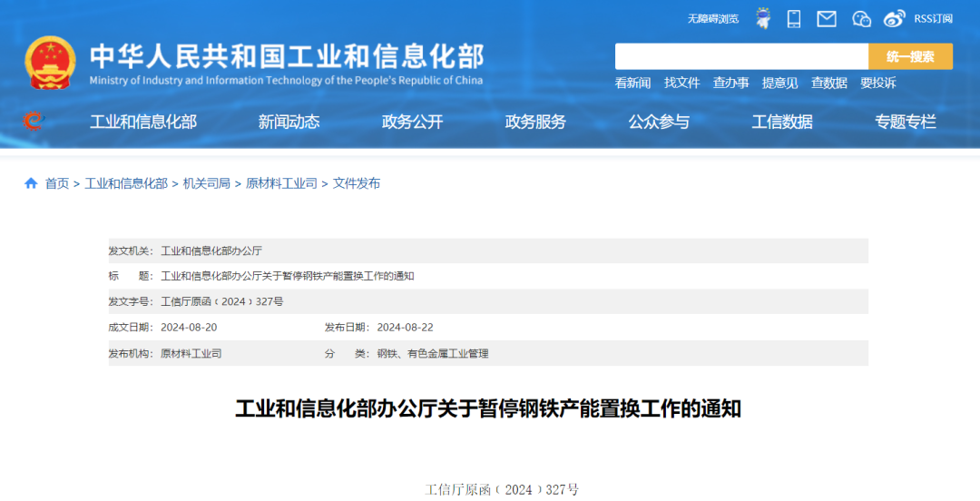Open 无障碍浏览 accessibility browsing link
Image resolution: width=980 pixels, height=501 pixels.
point(713,19)
